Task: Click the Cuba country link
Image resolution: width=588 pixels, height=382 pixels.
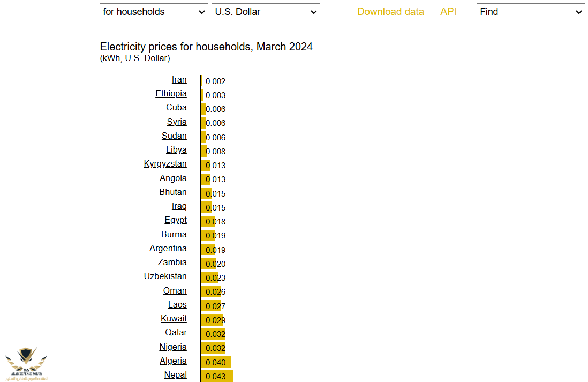Action: coord(176,108)
